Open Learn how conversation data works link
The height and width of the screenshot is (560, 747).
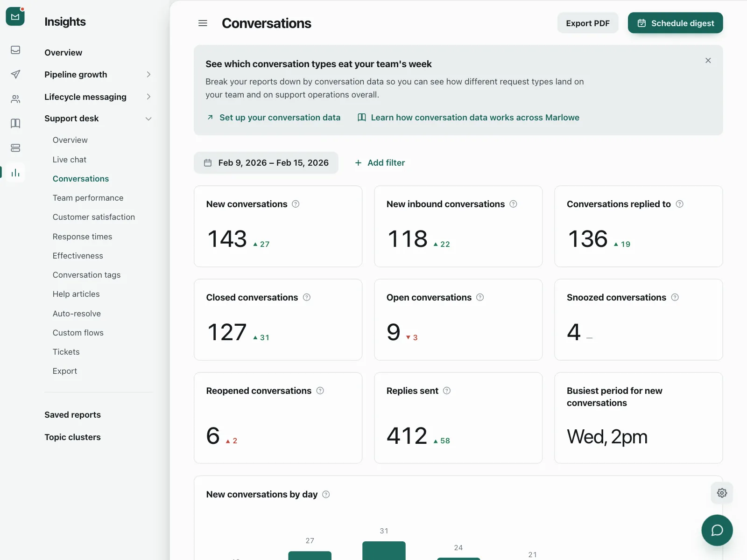click(x=468, y=118)
